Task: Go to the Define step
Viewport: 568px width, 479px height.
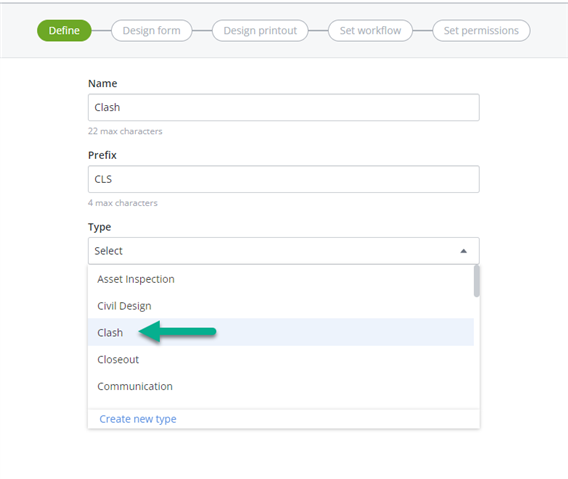Action: click(x=64, y=30)
